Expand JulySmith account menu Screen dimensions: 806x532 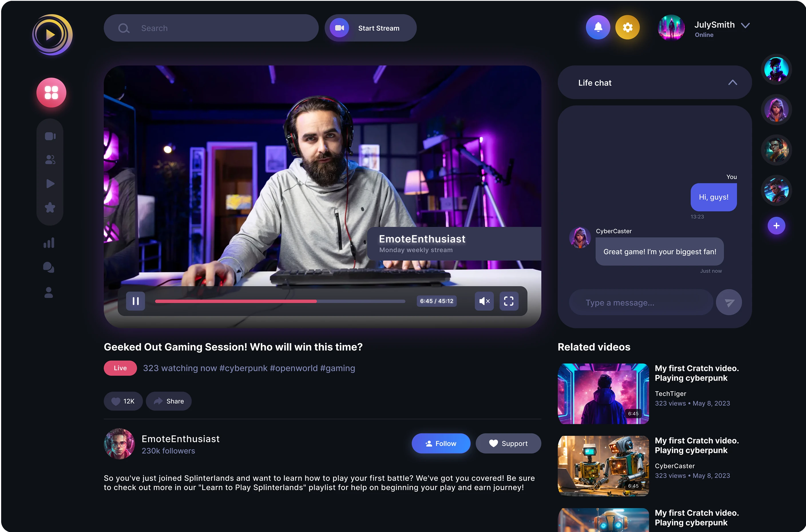pyautogui.click(x=745, y=25)
